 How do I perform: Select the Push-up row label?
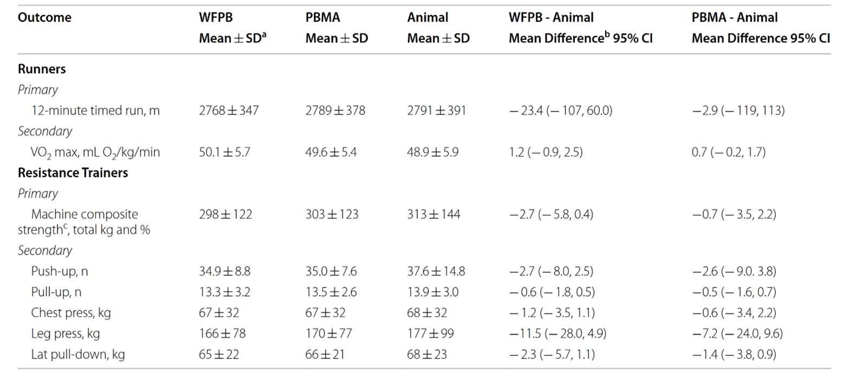click(58, 271)
